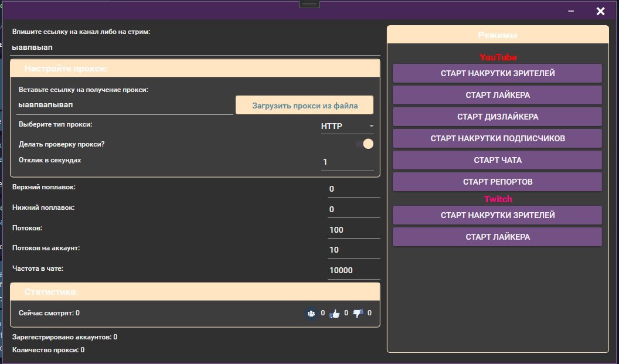Click the red YouTube label
The width and height of the screenshot is (619, 364).
[x=498, y=57]
